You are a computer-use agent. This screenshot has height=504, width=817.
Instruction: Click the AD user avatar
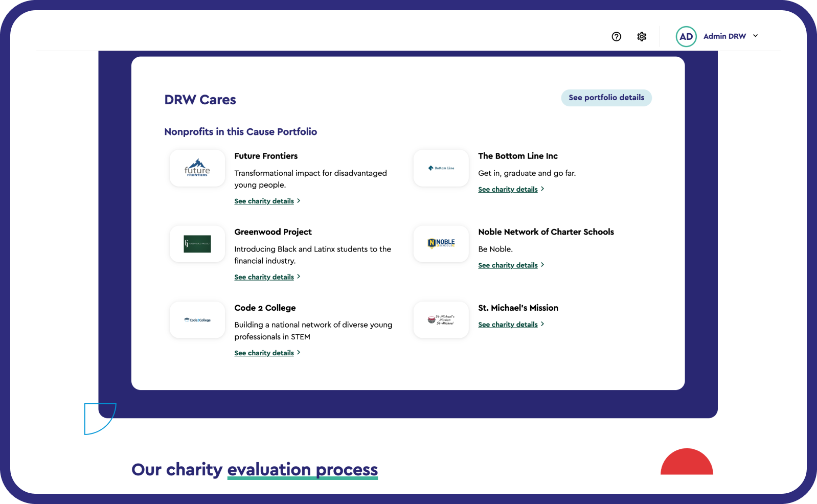(686, 36)
